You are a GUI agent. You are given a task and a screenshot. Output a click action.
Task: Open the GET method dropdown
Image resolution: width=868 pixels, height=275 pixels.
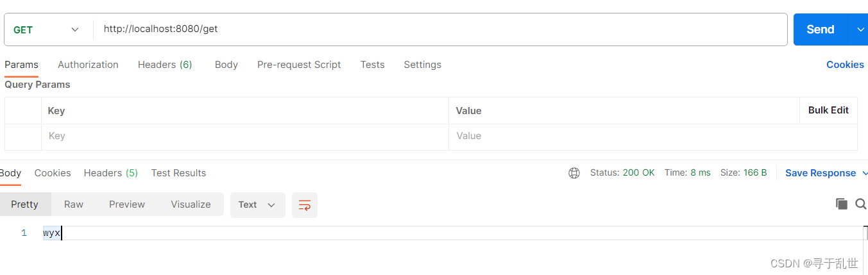tap(48, 29)
